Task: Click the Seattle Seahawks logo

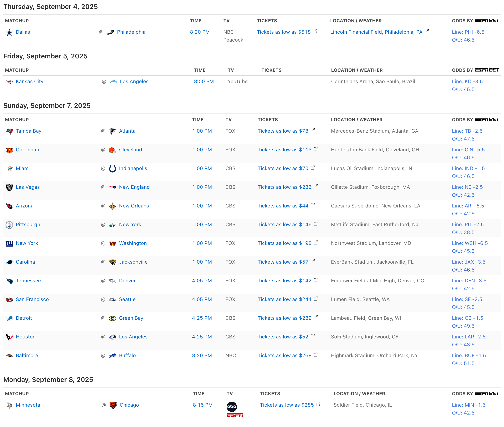Action: coord(112,300)
